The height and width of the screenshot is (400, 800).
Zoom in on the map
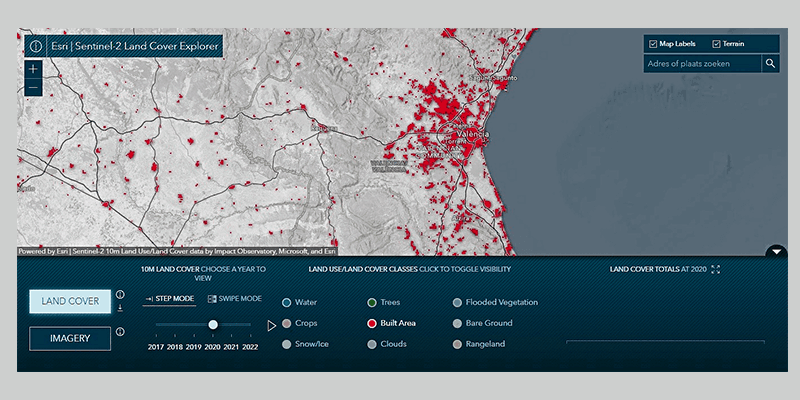point(34,69)
